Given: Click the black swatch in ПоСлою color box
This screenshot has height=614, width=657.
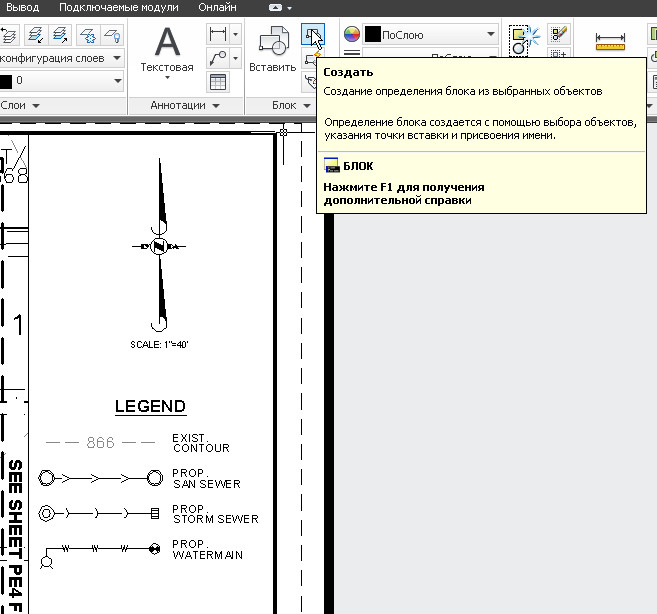Looking at the screenshot, I should click(x=372, y=34).
